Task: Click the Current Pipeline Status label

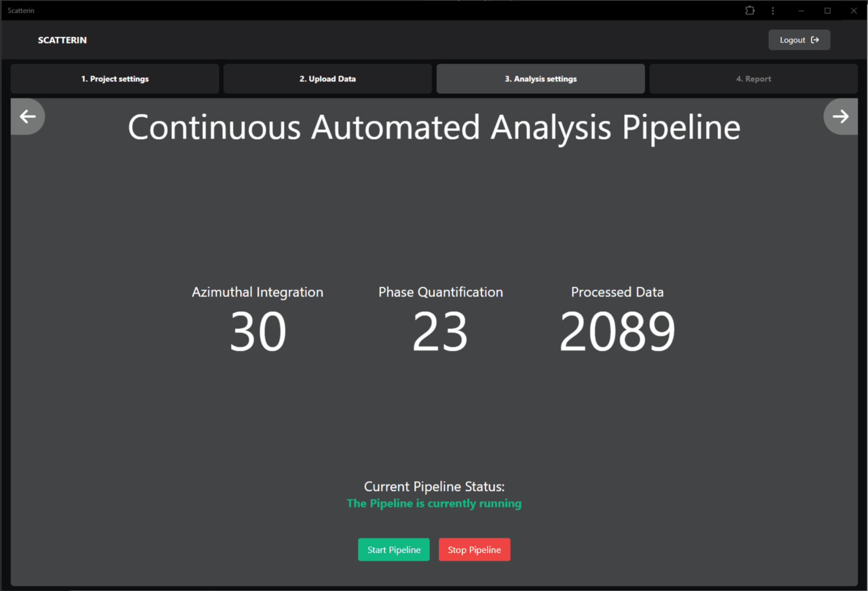Action: click(434, 486)
